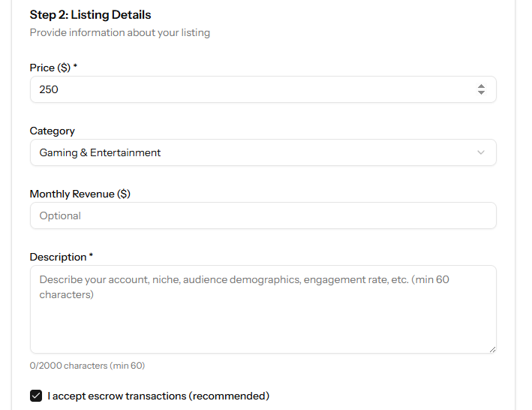532x410 pixels.
Task: Decrease price with the down stepper arrow
Action: (481, 92)
